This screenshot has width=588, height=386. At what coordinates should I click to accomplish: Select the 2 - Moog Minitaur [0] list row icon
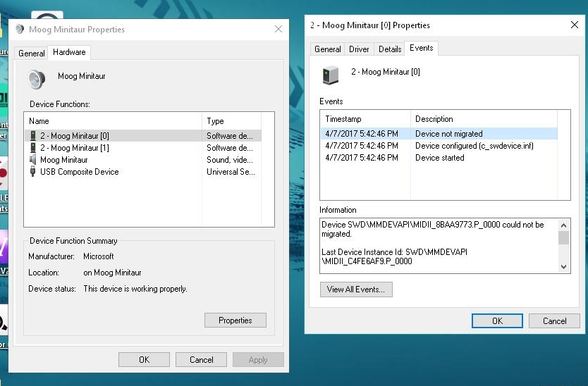point(33,136)
